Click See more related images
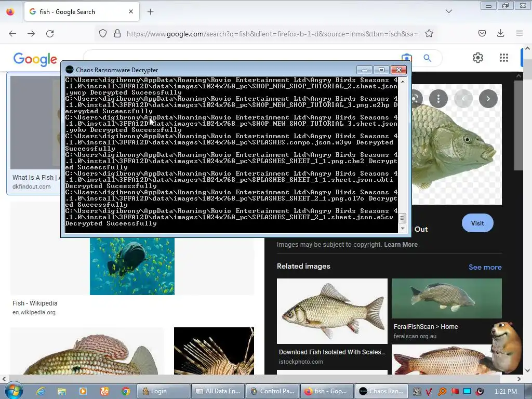The height and width of the screenshot is (399, 532). click(485, 268)
